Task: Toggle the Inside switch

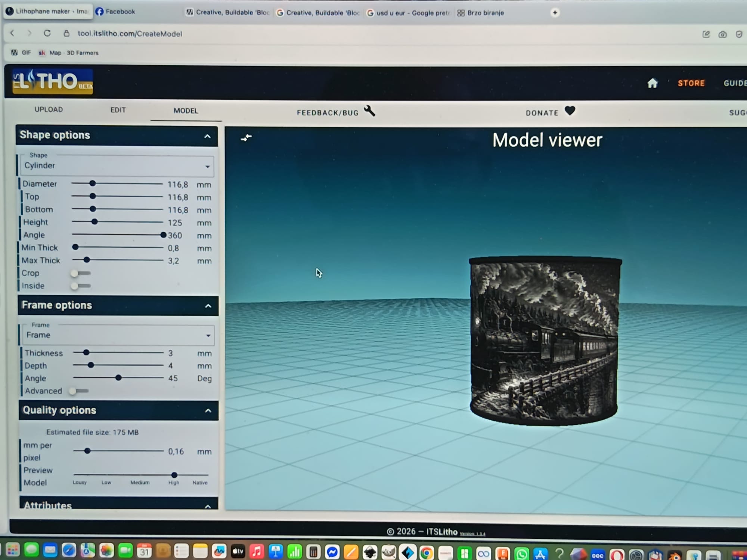Action: (81, 286)
